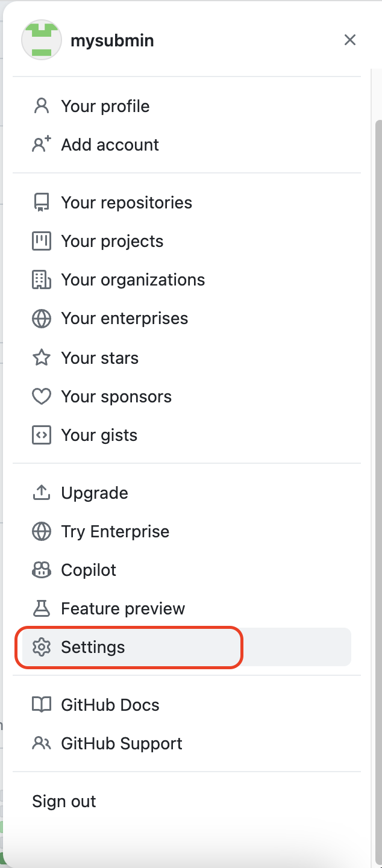Click the add-person icon for Add account
382x868 pixels.
pos(41,145)
